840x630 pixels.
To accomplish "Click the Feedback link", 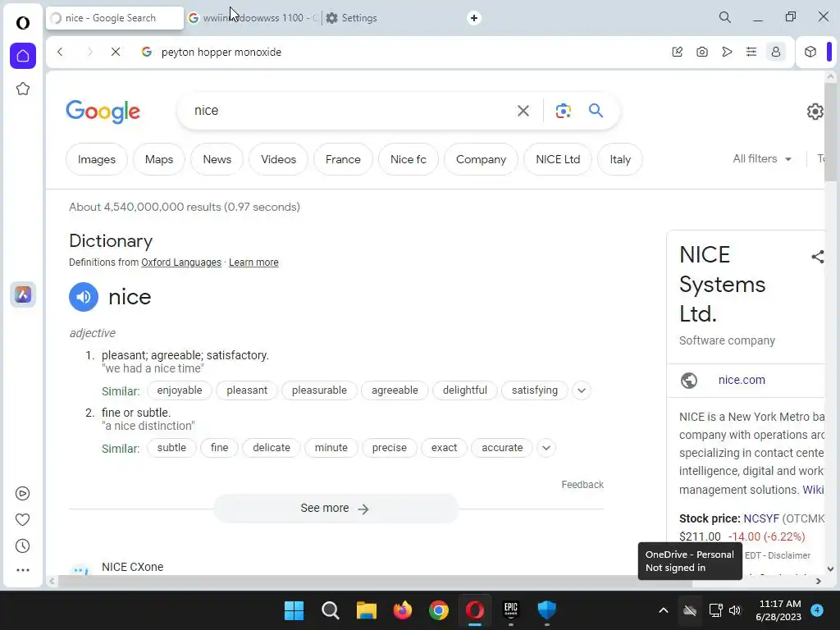I will pos(582,485).
